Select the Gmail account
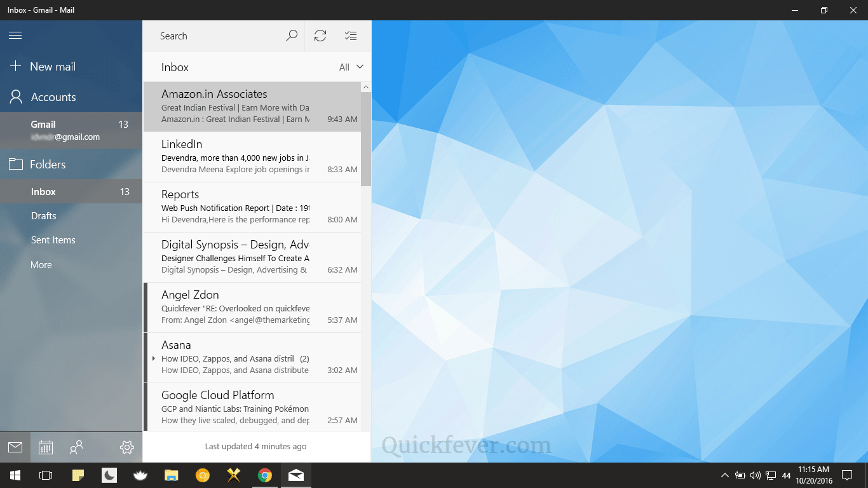Image resolution: width=868 pixels, height=488 pixels. tap(71, 130)
